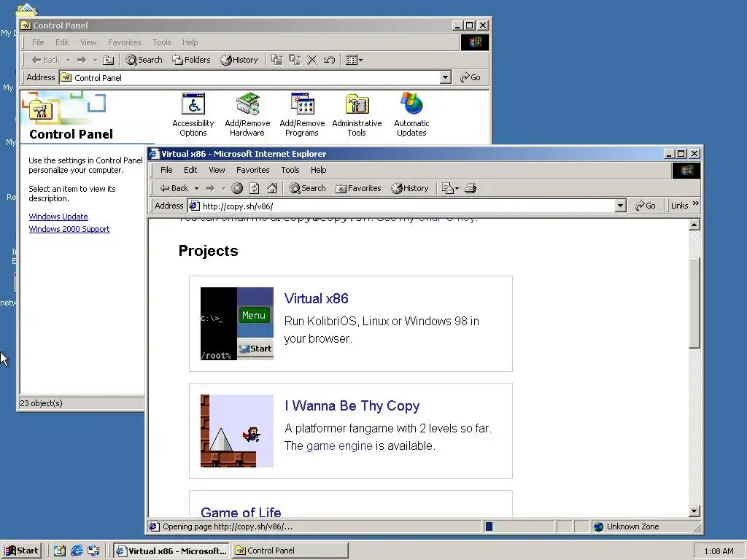Open Forward dropdown arrow in Control Panel
Image resolution: width=747 pixels, height=560 pixels.
pyautogui.click(x=95, y=60)
